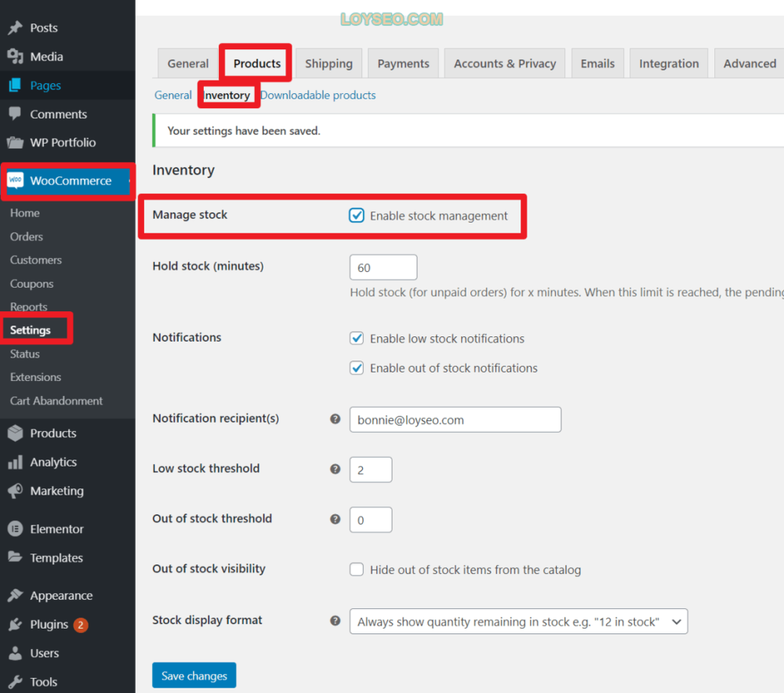Click the Comments speech bubble icon
The image size is (784, 693).
[16, 114]
